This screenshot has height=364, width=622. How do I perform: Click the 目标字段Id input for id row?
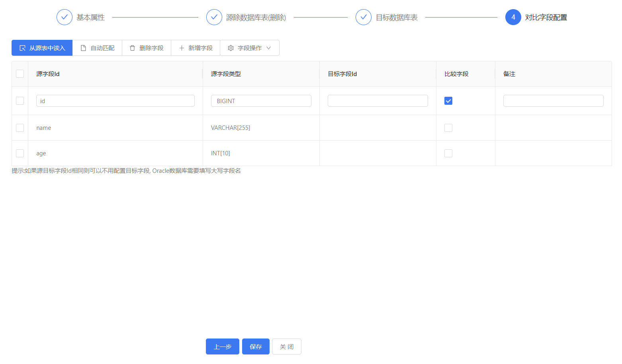click(378, 101)
